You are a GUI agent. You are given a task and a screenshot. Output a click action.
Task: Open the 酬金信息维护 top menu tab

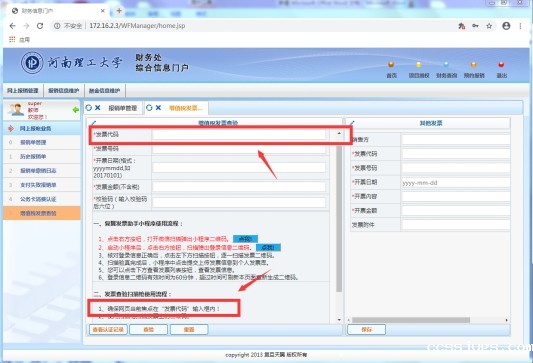coord(105,91)
